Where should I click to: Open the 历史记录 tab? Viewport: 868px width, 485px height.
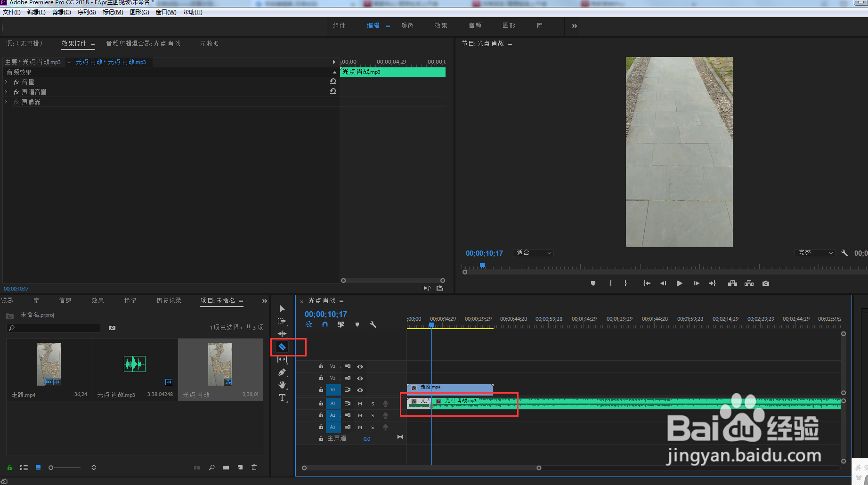(169, 300)
